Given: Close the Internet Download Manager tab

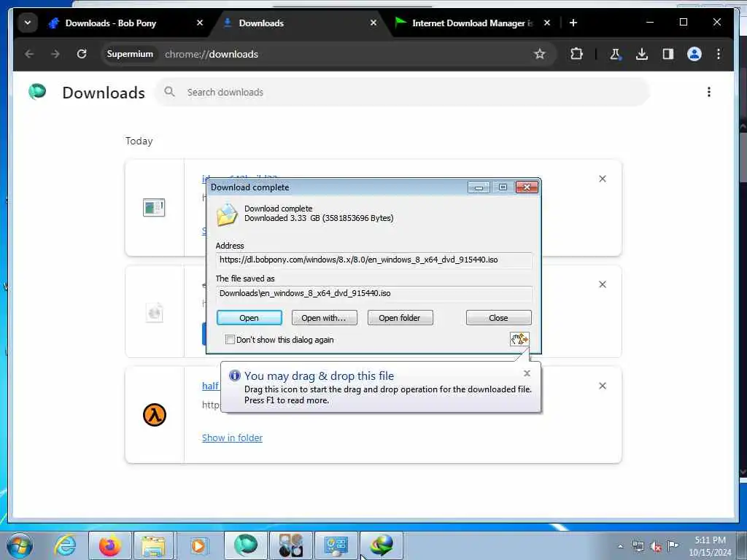Looking at the screenshot, I should 547,23.
